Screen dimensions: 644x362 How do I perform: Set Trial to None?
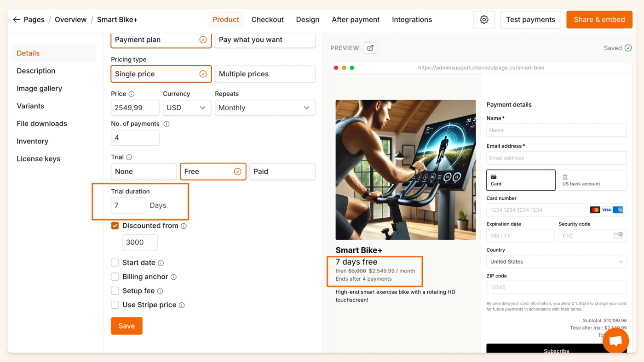click(144, 171)
